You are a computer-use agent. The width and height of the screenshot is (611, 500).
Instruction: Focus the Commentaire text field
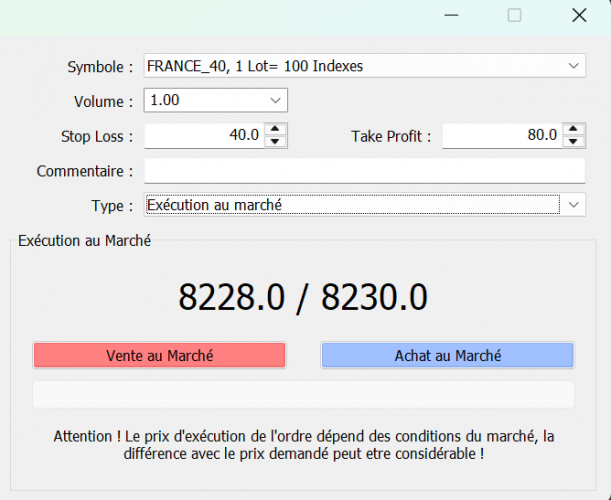364,171
